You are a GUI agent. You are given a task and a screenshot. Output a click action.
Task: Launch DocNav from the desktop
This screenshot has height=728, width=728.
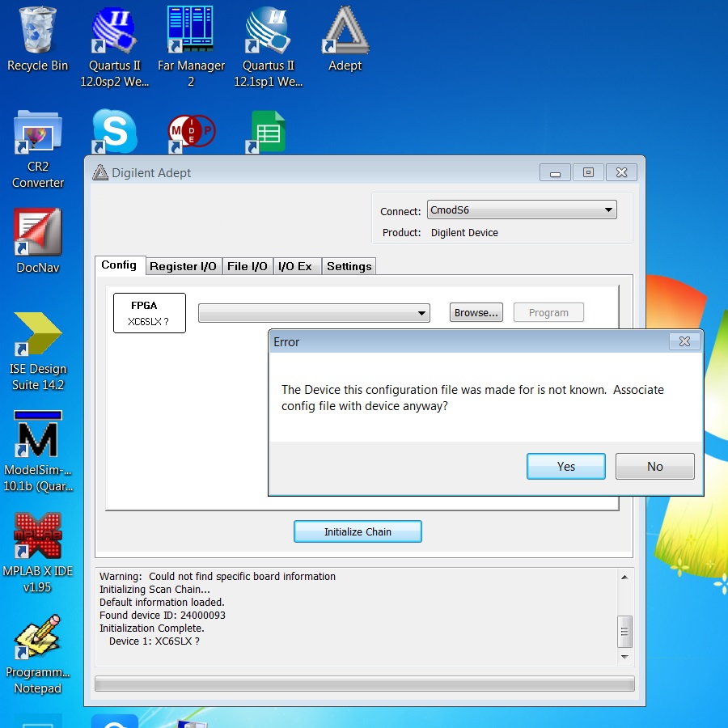pos(37,233)
